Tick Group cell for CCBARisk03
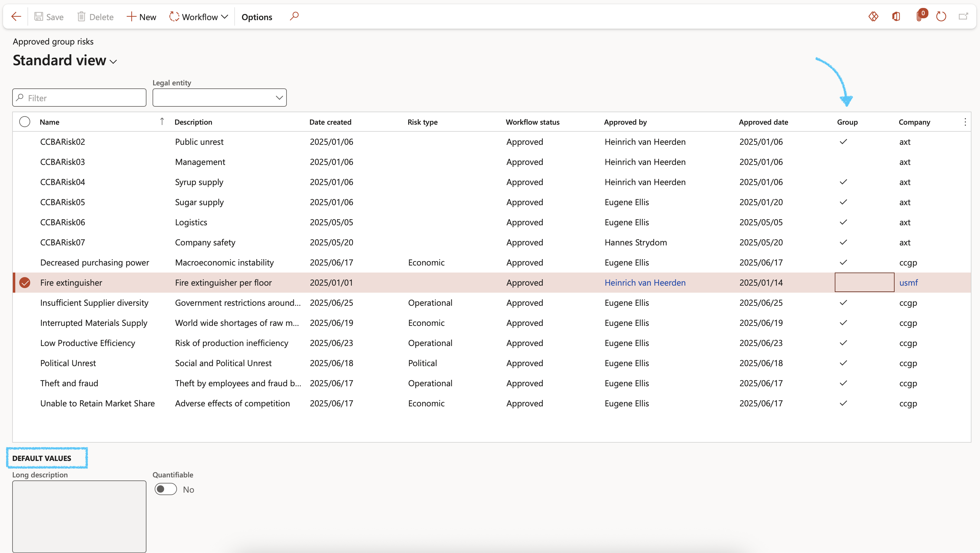This screenshot has width=980, height=553. (x=864, y=162)
